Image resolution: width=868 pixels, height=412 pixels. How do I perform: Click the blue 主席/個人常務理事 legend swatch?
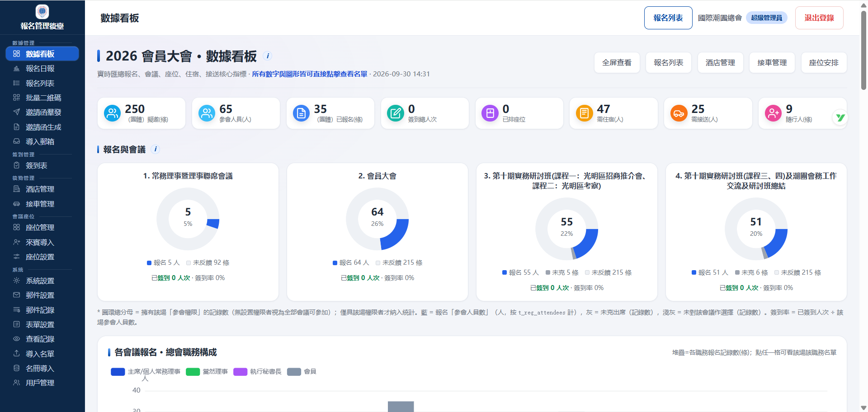click(118, 372)
